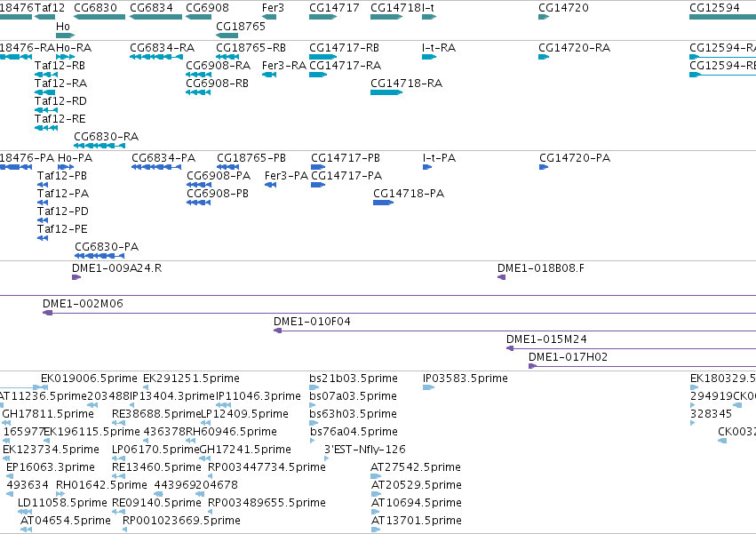Select EST AT20529.5prime label
756x534 pixels.
[416, 485]
